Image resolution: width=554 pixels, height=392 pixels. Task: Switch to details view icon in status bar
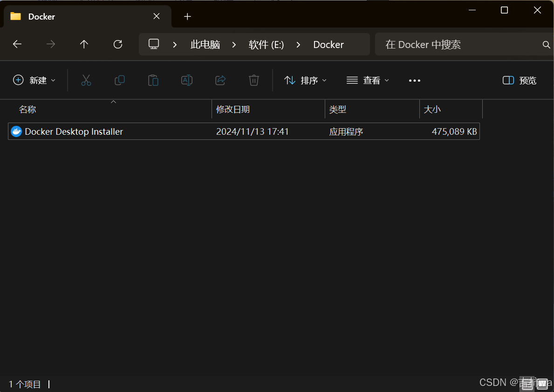527,384
